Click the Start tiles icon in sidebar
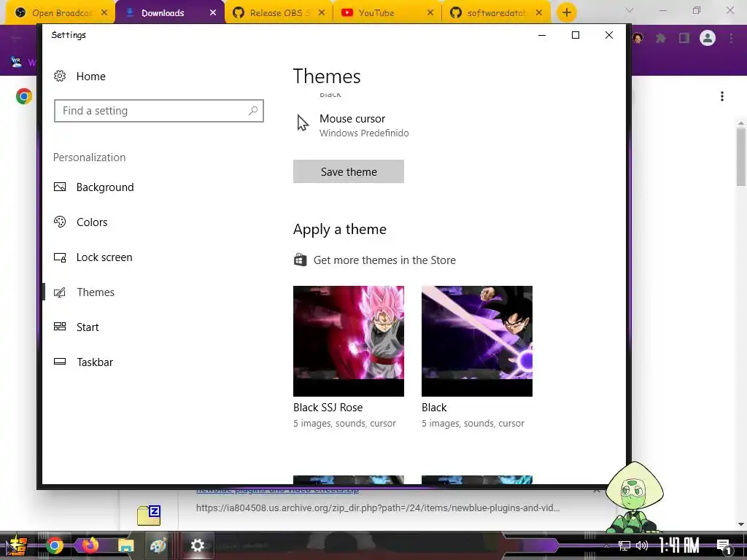 point(60,327)
